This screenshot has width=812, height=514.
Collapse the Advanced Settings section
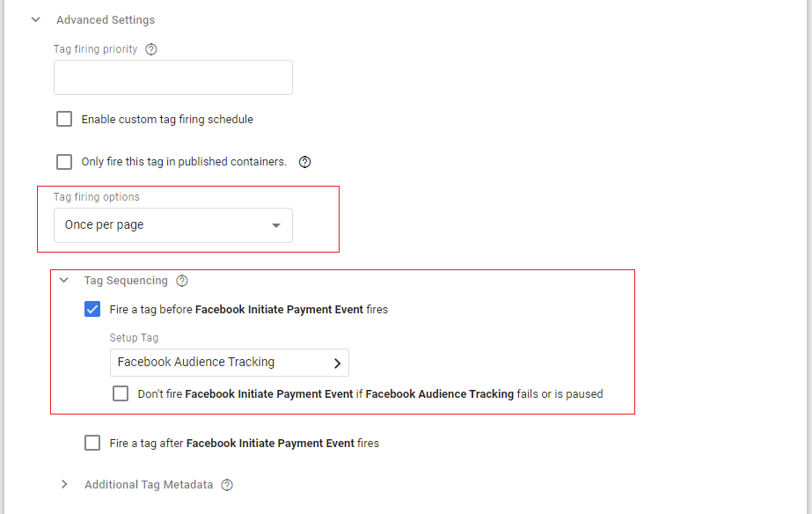point(36,19)
